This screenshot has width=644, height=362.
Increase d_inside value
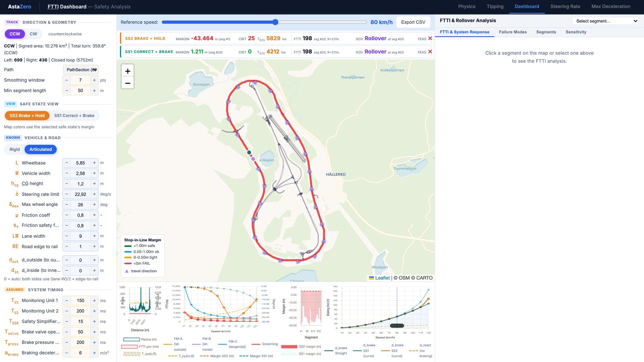pyautogui.click(x=94, y=271)
